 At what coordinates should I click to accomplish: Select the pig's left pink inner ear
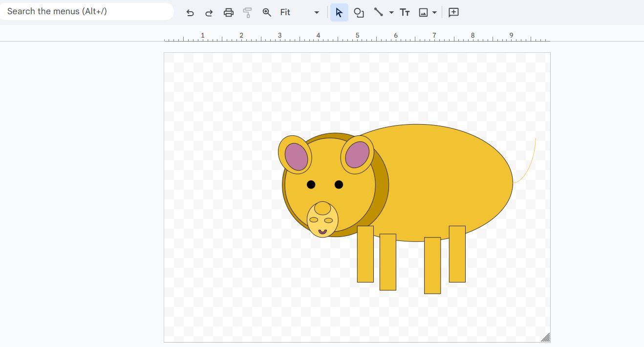click(297, 156)
